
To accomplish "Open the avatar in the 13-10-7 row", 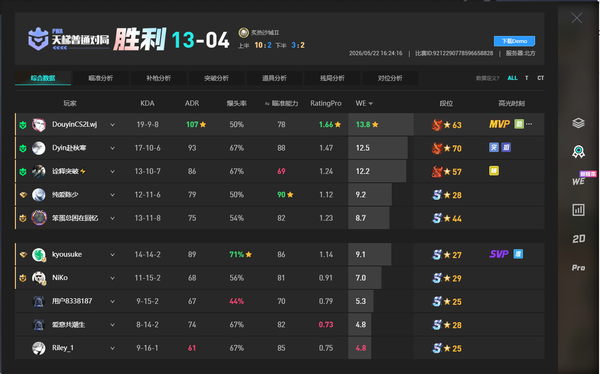I will point(39,171).
